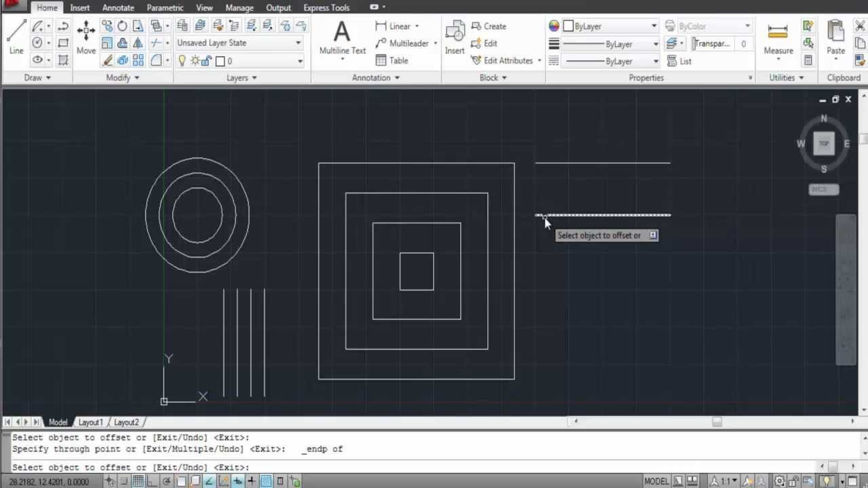Switch to the Annotate ribbon tab
Screen dimensions: 868x488
pos(118,7)
